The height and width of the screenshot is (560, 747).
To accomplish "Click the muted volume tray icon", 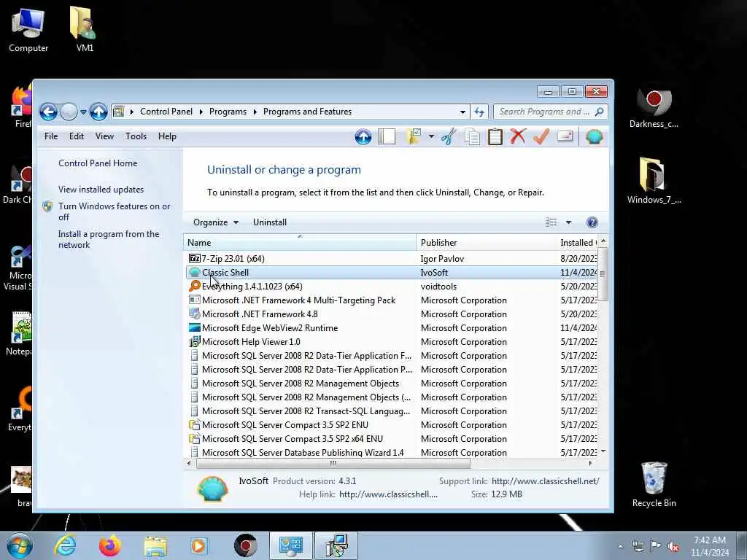I will [x=673, y=547].
